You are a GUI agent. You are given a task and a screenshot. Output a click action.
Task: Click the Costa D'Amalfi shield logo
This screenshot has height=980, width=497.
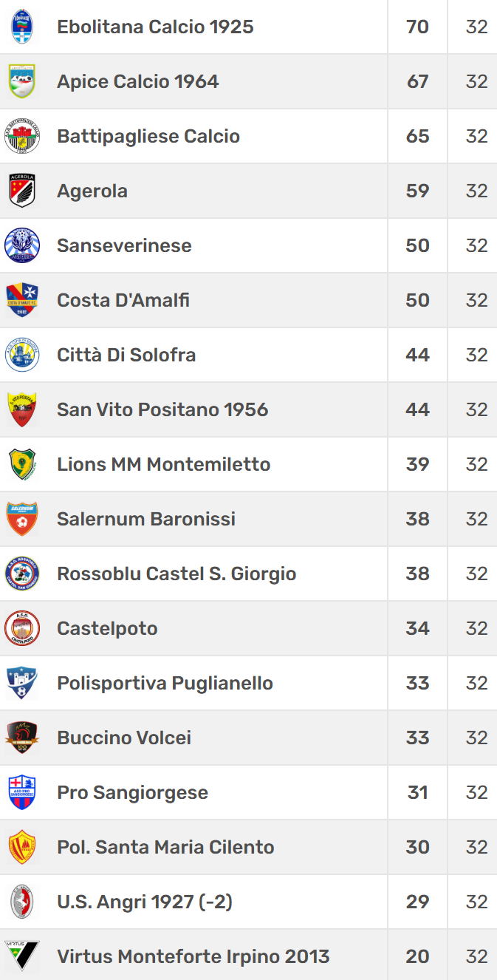(x=22, y=300)
